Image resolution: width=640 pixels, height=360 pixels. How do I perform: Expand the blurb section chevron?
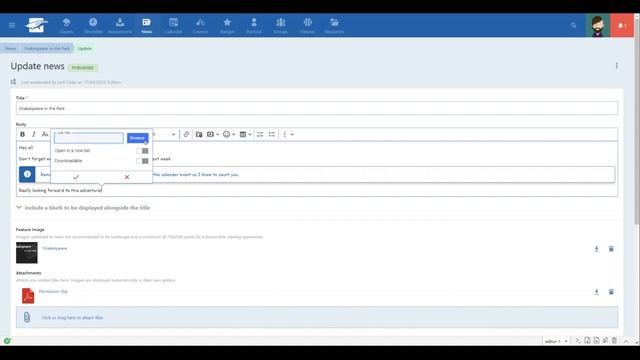pos(19,207)
